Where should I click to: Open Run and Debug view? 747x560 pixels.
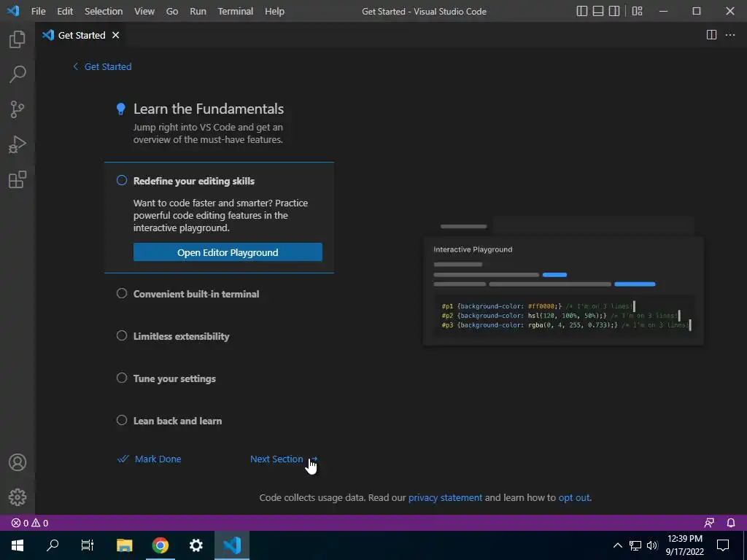click(18, 145)
